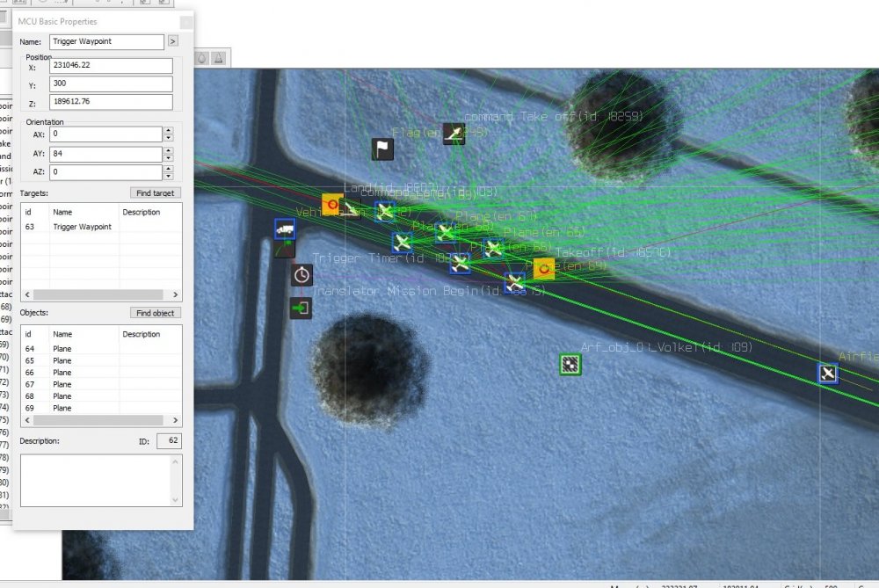
Task: Open the expand arrow next to Name field
Action: 172,41
